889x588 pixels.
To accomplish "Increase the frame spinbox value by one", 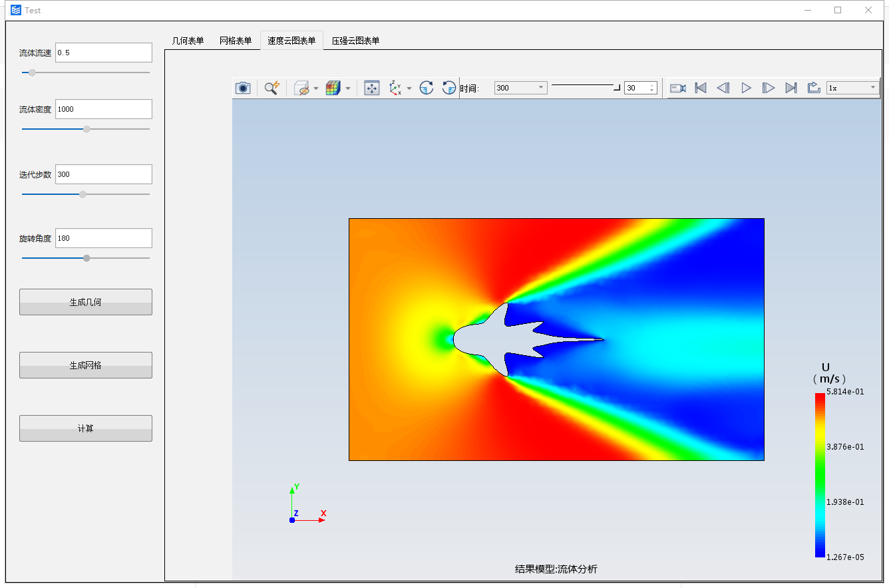I will 652,85.
